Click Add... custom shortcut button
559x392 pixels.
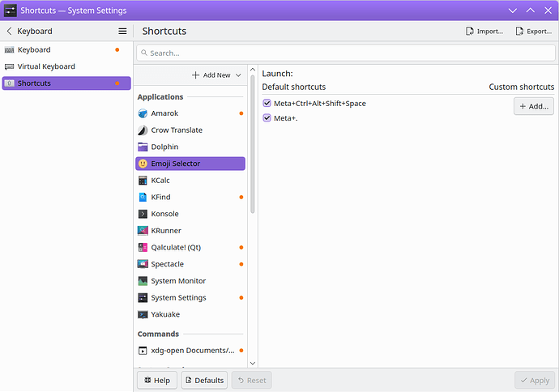[x=534, y=106]
